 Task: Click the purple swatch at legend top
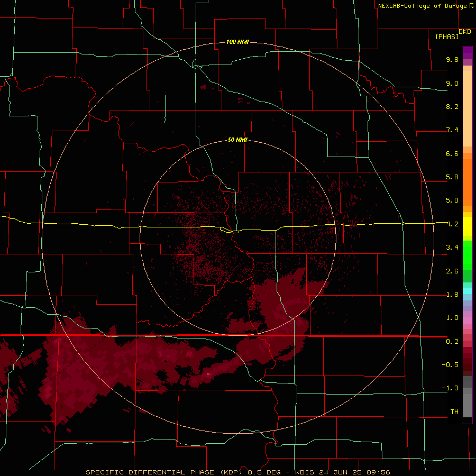point(467,53)
